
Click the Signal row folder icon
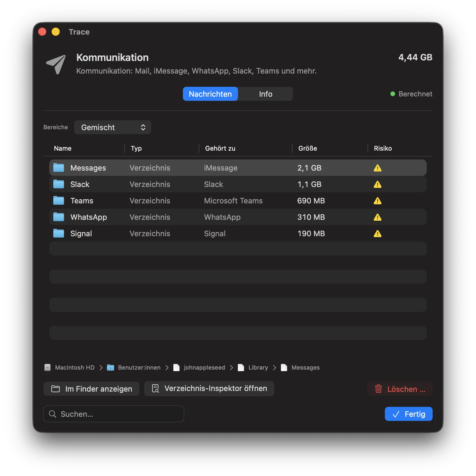click(x=59, y=233)
